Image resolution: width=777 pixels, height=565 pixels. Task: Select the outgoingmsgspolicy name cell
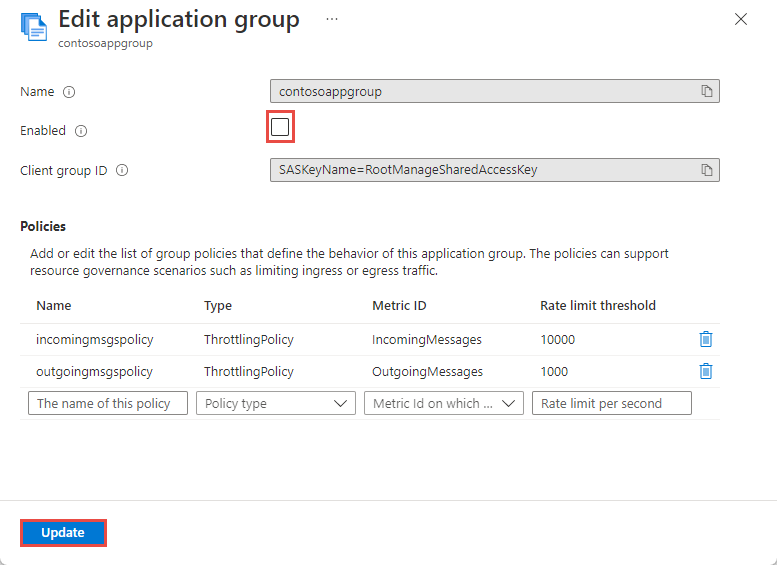pyautogui.click(x=94, y=372)
